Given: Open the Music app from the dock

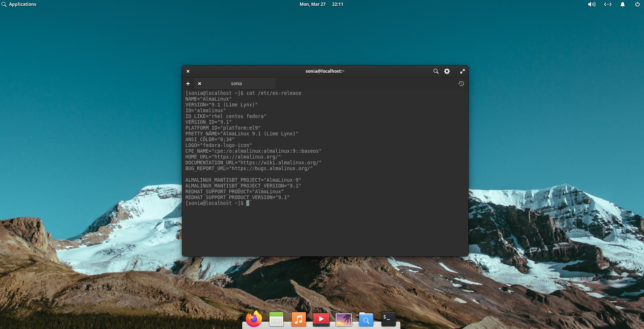Looking at the screenshot, I should click(x=299, y=319).
